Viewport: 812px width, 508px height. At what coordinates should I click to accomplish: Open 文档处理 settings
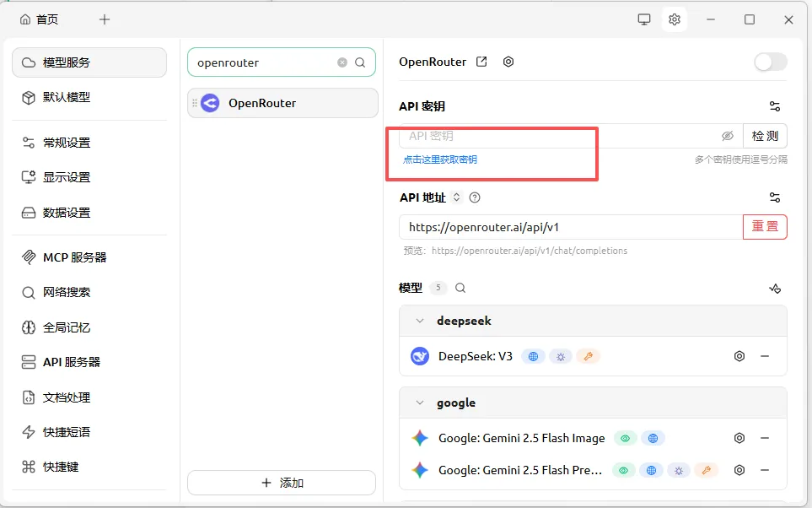click(89, 397)
